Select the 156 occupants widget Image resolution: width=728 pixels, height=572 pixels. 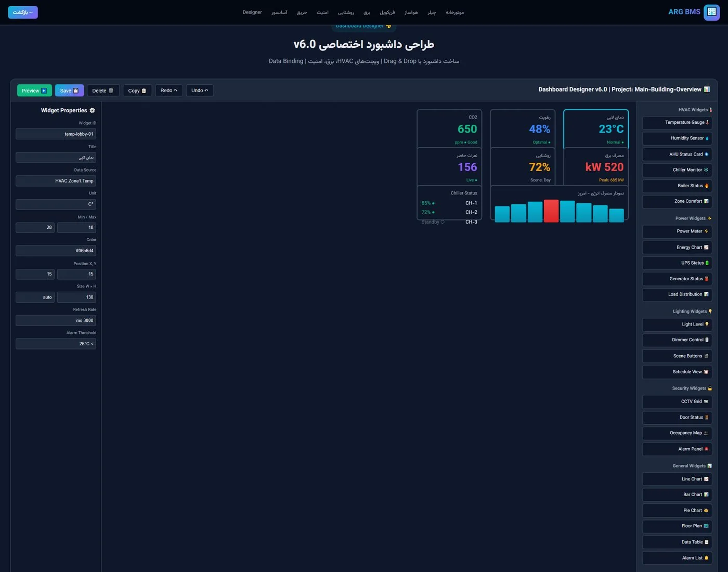(x=449, y=166)
